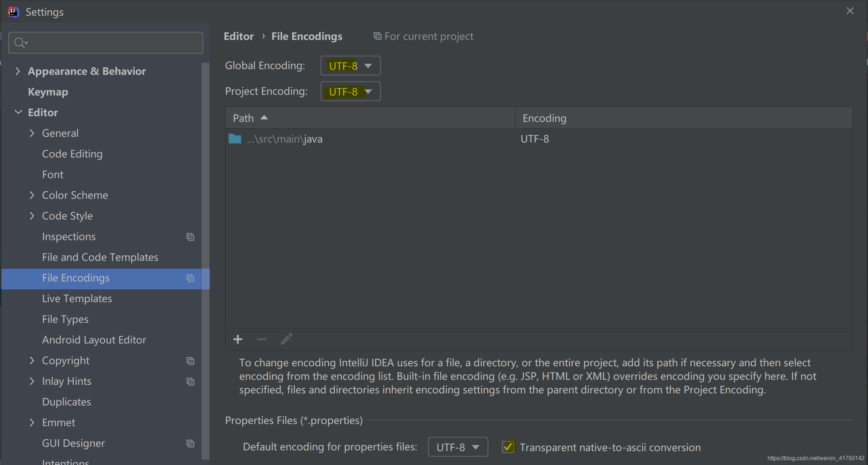Open the Inspections settings page

pos(69,237)
